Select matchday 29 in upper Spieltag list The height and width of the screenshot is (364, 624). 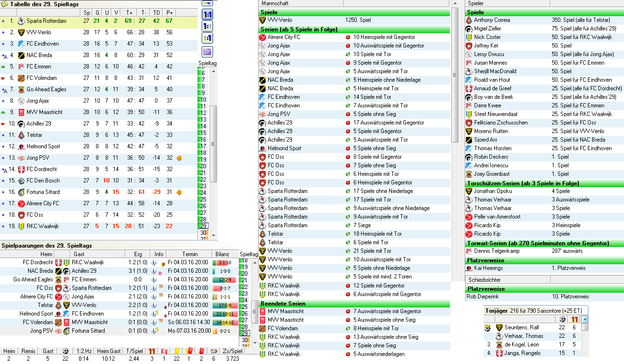click(204, 226)
